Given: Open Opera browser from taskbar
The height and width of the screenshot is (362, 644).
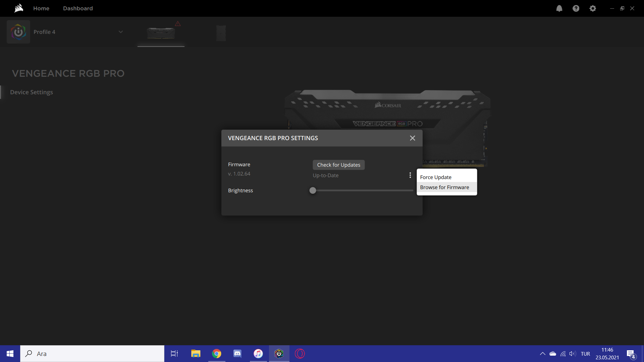Looking at the screenshot, I should tap(300, 354).
